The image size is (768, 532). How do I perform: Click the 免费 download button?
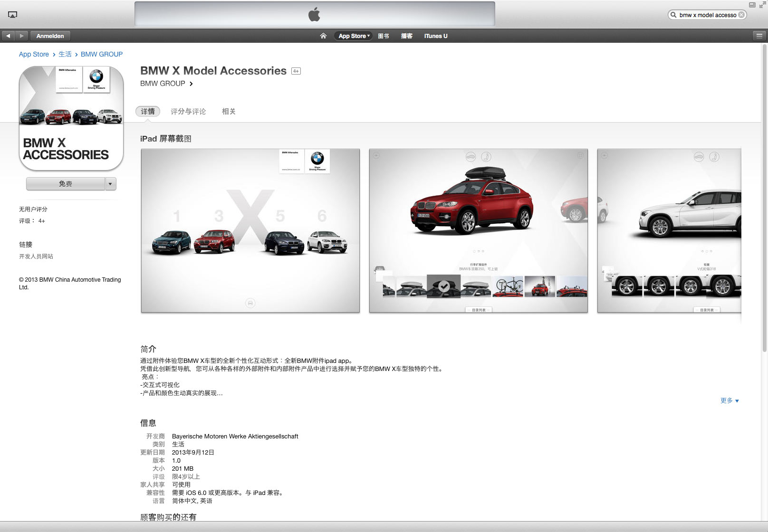[66, 184]
